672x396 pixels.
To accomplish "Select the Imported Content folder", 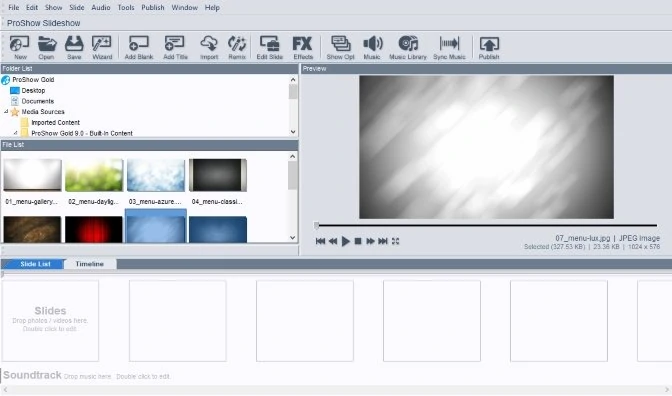I will pos(55,123).
